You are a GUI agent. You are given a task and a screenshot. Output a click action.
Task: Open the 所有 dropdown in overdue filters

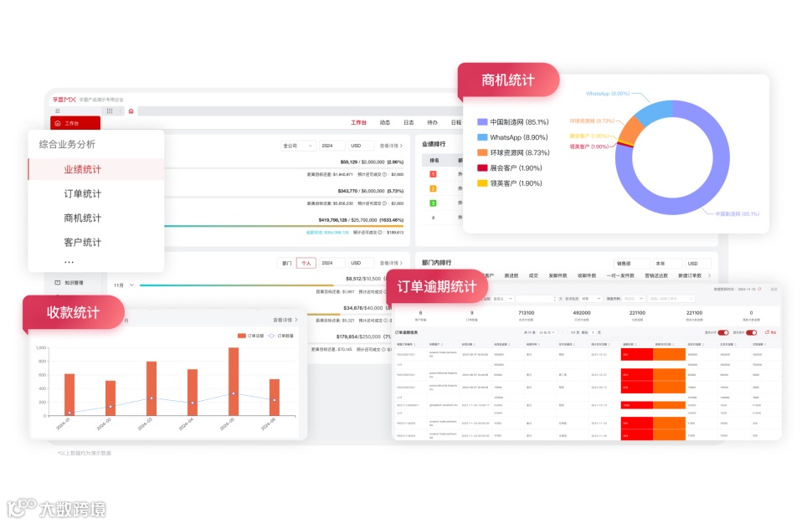(x=591, y=299)
